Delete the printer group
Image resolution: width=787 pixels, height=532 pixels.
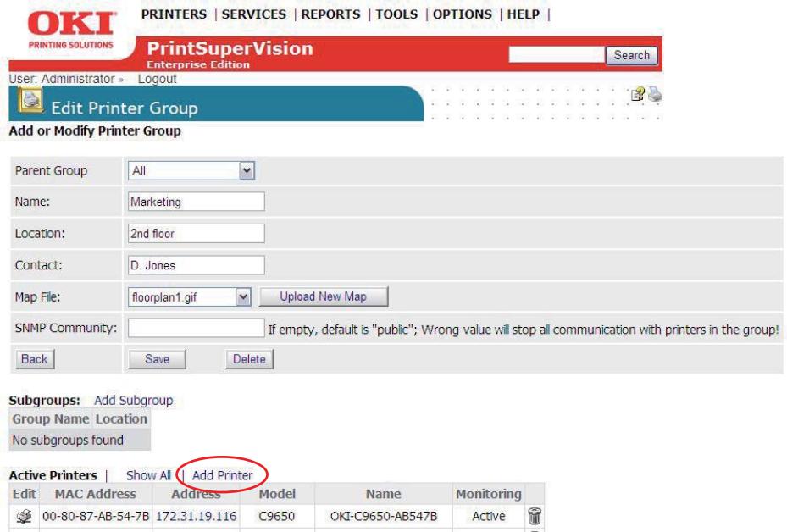[249, 359]
